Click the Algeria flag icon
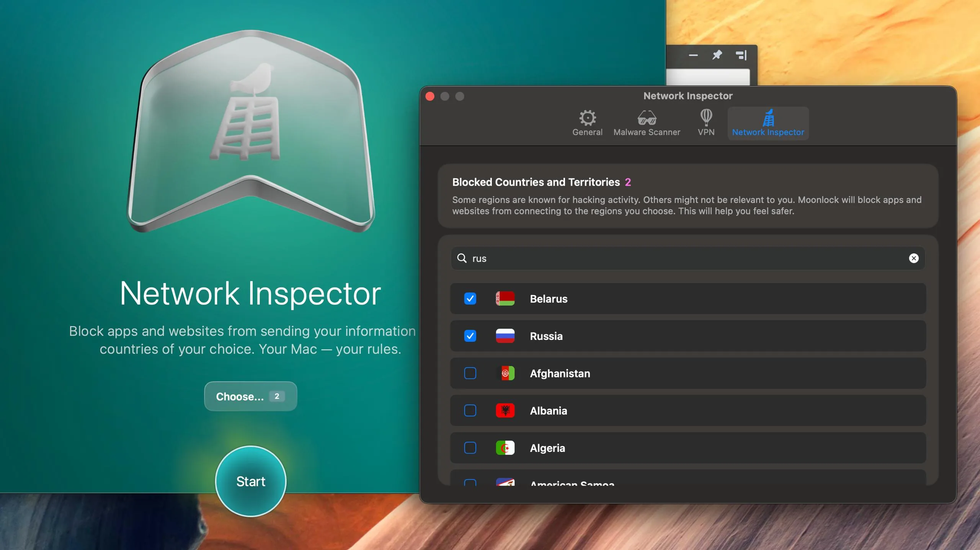The height and width of the screenshot is (550, 980). pos(505,448)
